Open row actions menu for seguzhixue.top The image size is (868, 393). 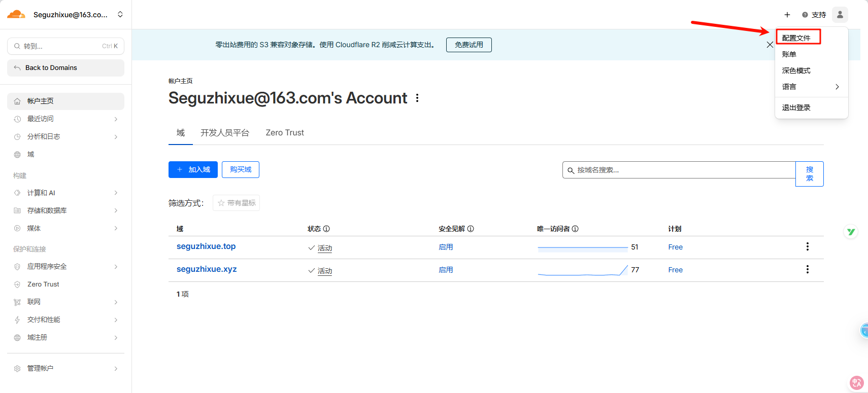(x=807, y=246)
